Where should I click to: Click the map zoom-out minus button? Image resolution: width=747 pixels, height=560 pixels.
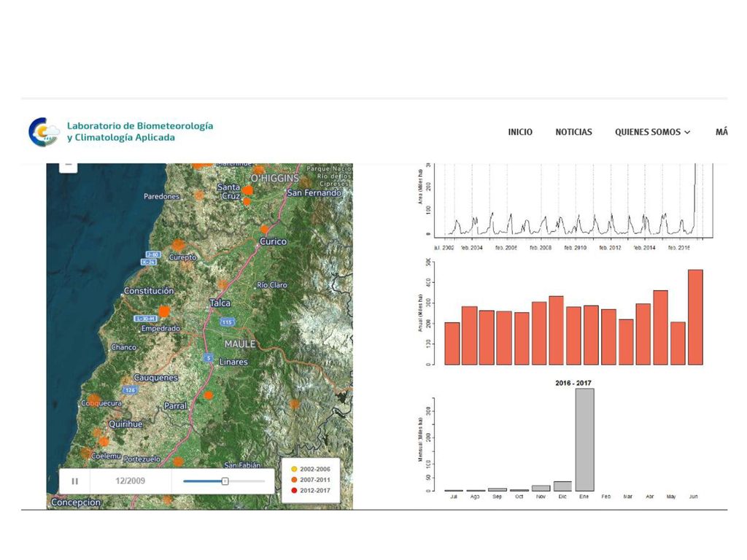coord(68,166)
